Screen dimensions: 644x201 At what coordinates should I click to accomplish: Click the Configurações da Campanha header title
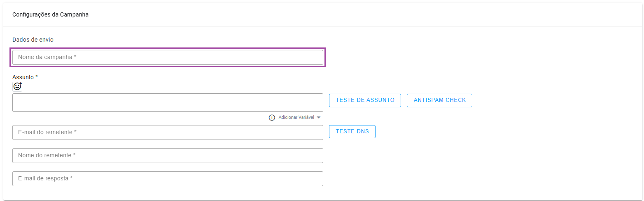pos(50,14)
